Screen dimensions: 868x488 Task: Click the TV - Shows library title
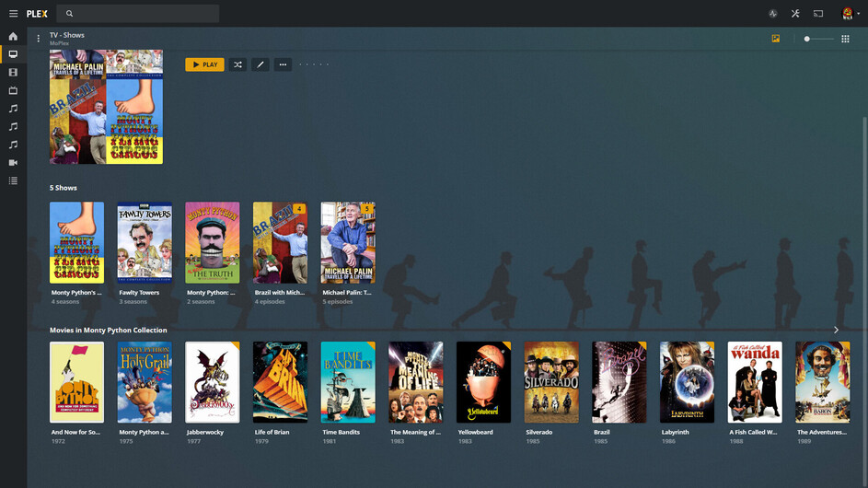(x=67, y=35)
